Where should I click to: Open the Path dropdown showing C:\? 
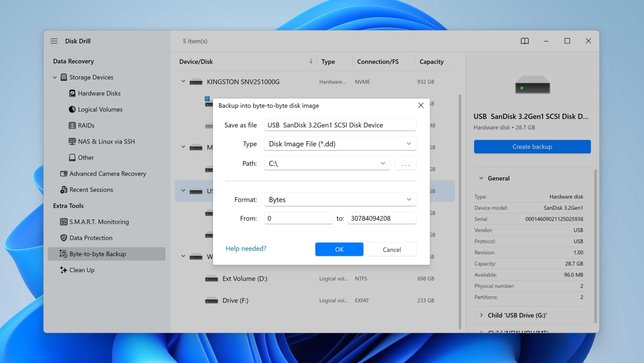(x=327, y=163)
